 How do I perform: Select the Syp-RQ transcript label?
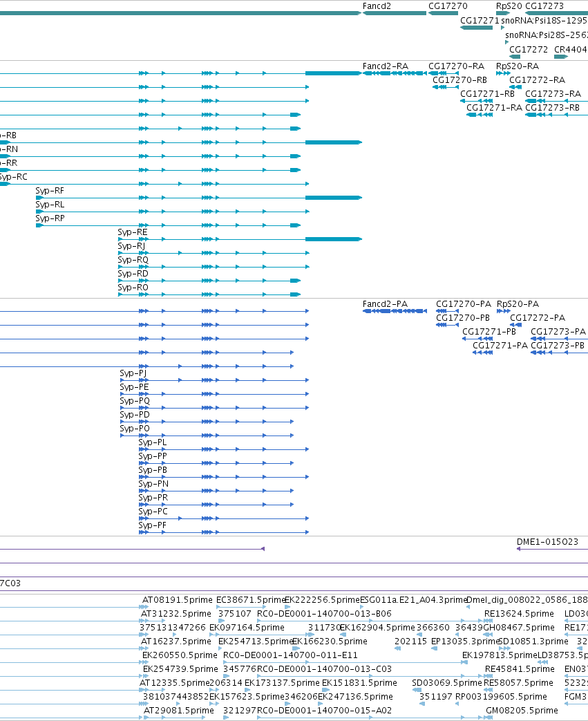pos(133,260)
